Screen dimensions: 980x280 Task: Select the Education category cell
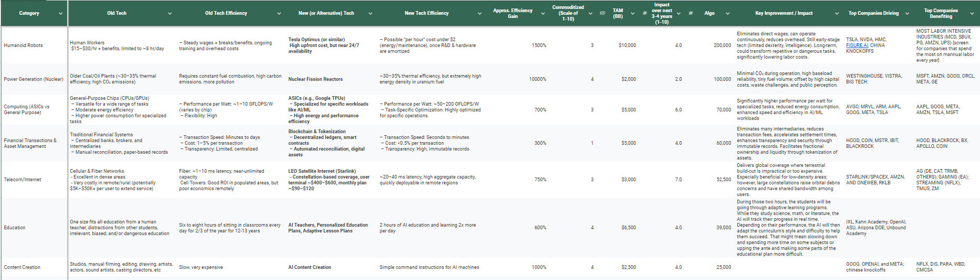click(x=34, y=228)
